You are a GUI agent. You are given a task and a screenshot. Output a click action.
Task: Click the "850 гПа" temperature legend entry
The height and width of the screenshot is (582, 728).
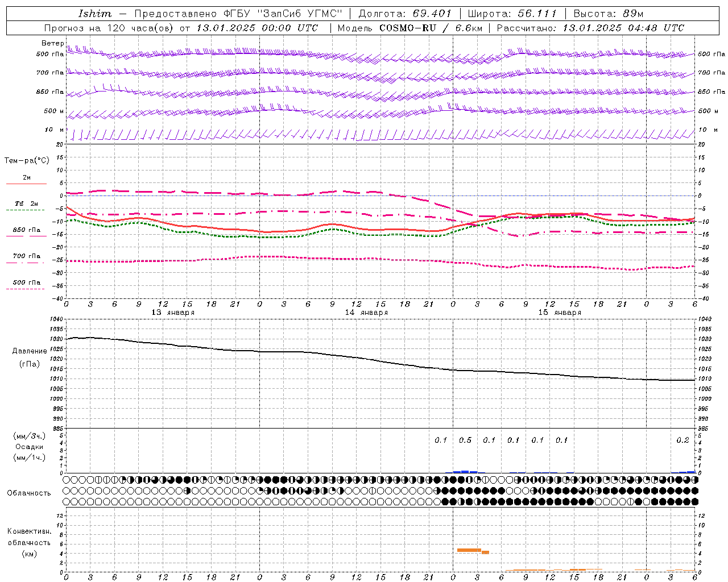(x=26, y=230)
